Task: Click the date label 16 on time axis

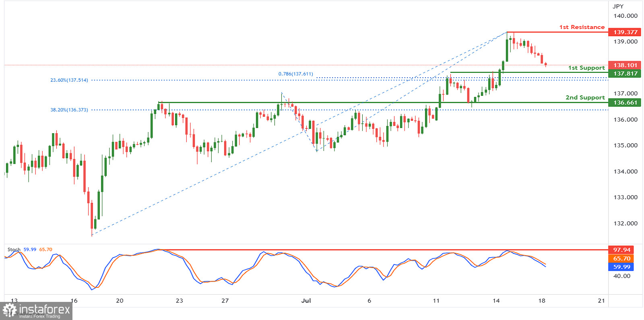Action: pyautogui.click(x=74, y=301)
